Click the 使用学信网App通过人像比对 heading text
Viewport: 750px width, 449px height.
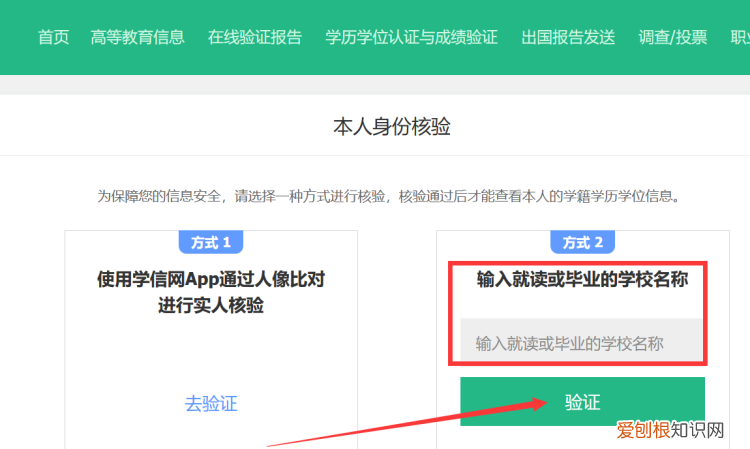point(211,279)
